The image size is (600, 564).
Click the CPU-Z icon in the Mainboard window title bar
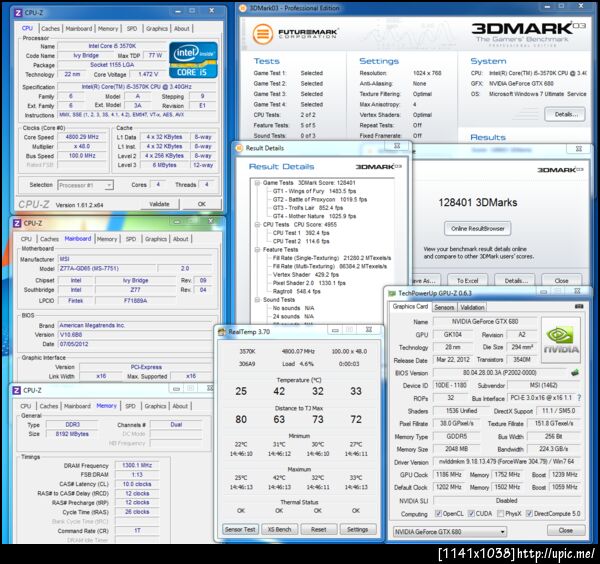click(17, 223)
